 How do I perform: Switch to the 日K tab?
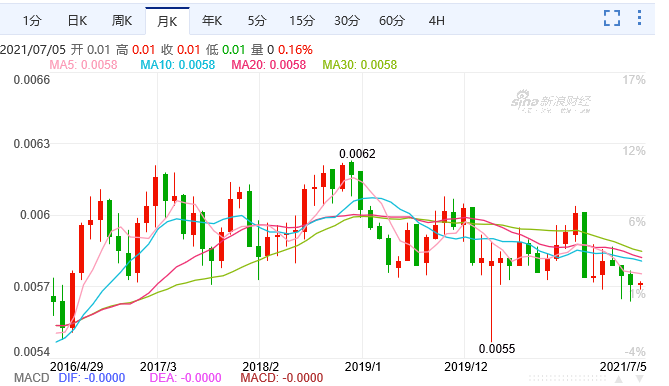[77, 20]
